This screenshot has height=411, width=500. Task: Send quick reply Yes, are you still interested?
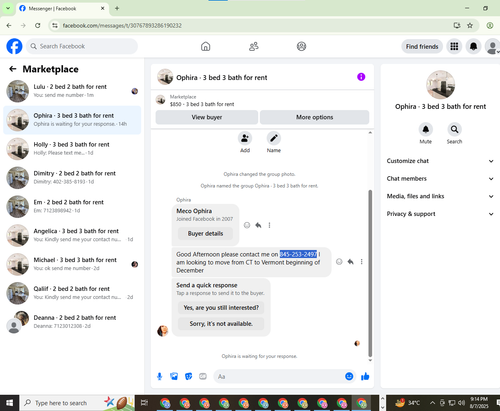click(x=221, y=308)
